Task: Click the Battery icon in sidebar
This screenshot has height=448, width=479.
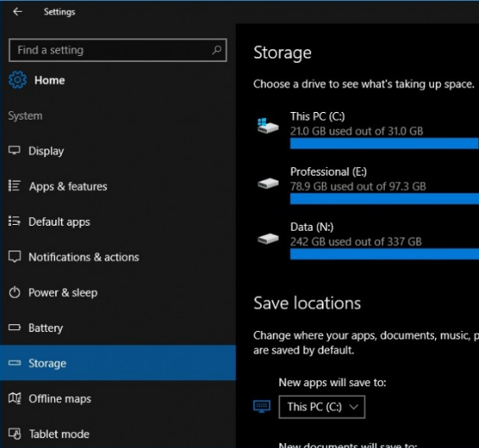Action: click(14, 328)
